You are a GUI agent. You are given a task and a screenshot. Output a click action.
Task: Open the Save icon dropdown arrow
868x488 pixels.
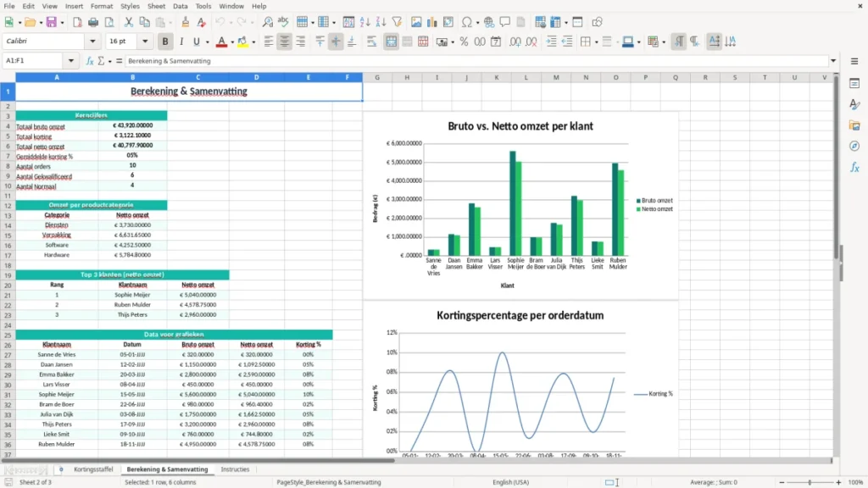(62, 23)
